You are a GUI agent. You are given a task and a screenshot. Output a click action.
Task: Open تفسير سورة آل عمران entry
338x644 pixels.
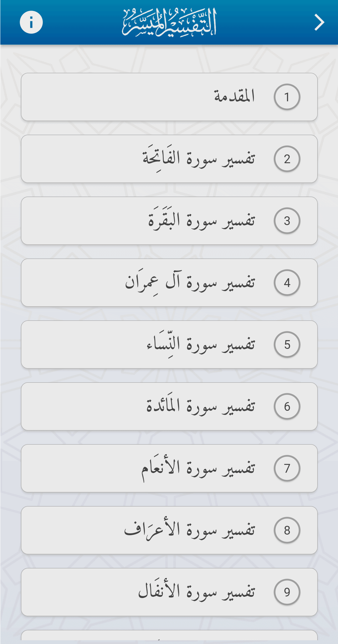169,283
